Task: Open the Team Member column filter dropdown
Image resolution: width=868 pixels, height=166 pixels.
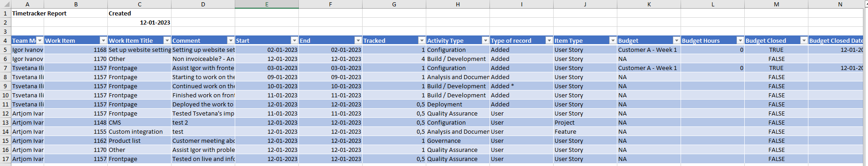Action: pyautogui.click(x=40, y=40)
